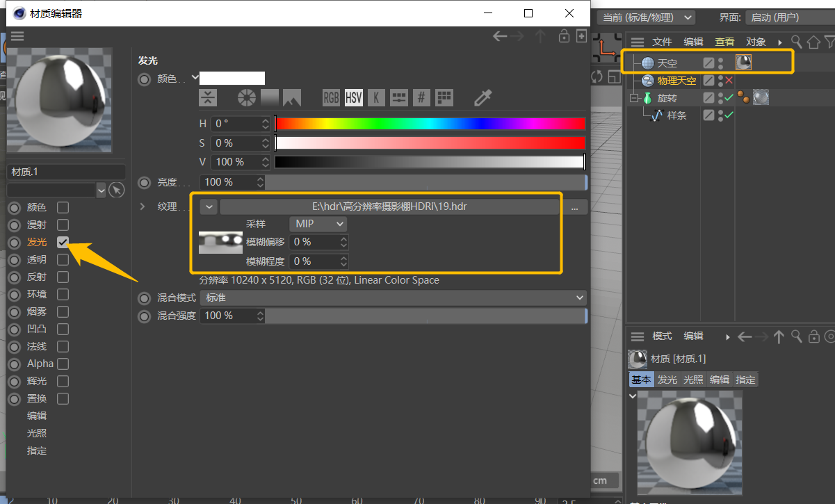Open the 查看 menu in object manager
The height and width of the screenshot is (504, 835).
724,42
